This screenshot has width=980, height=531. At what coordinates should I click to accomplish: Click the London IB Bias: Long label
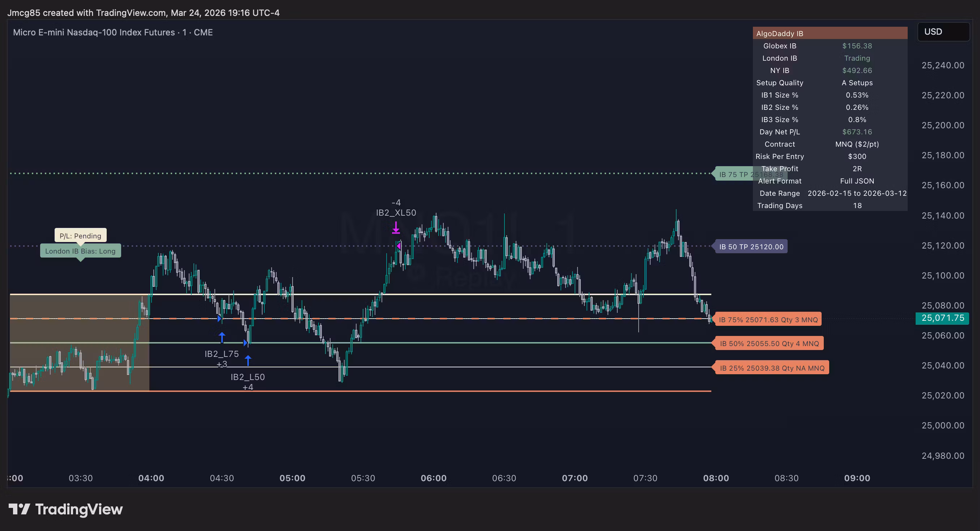click(80, 251)
